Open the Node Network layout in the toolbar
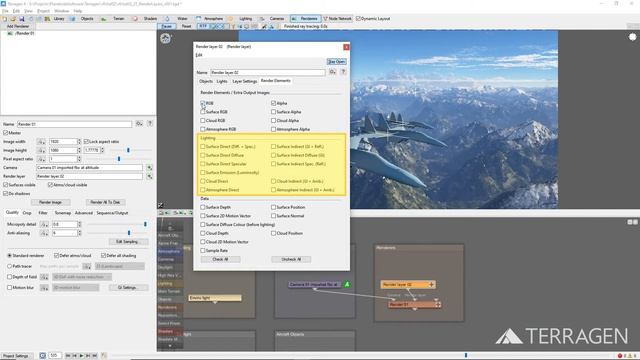Viewport: 640px width, 360px height. [x=337, y=19]
